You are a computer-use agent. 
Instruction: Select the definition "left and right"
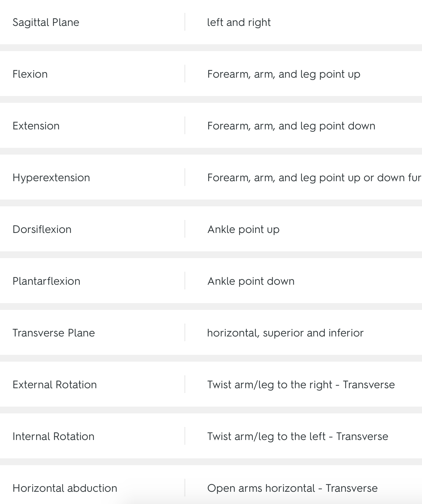[239, 22]
